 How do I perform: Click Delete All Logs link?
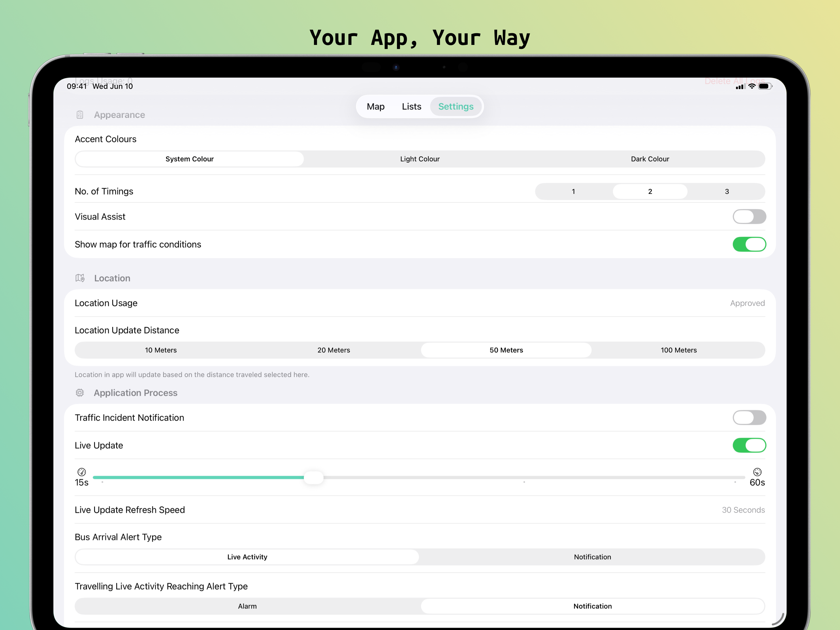coord(735,81)
